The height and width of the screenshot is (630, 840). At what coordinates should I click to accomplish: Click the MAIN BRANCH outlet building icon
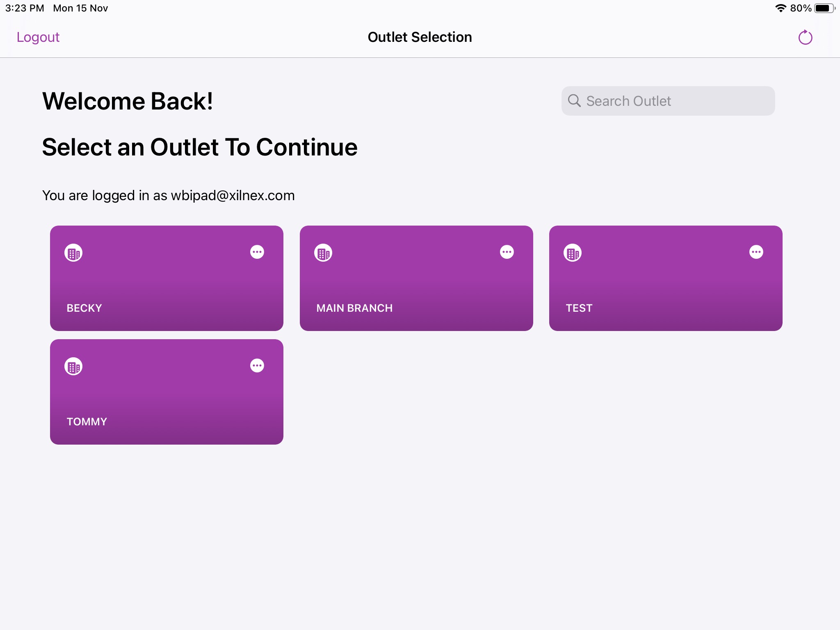click(x=323, y=252)
